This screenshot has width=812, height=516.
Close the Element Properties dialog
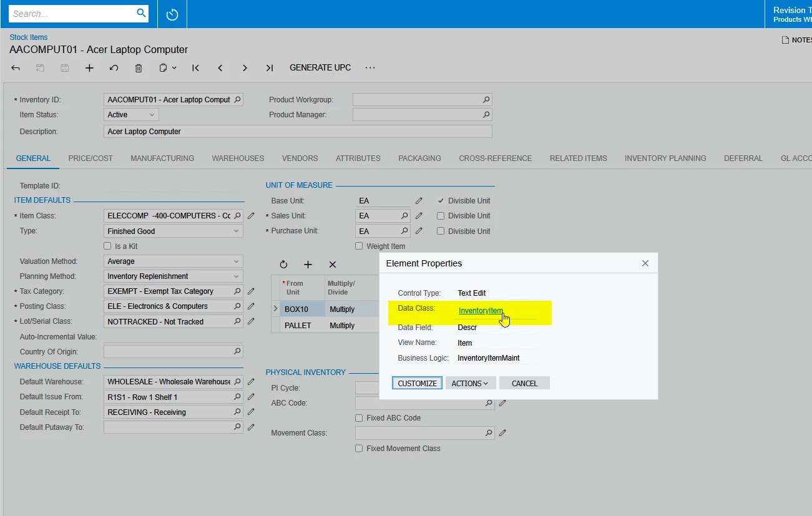click(645, 263)
